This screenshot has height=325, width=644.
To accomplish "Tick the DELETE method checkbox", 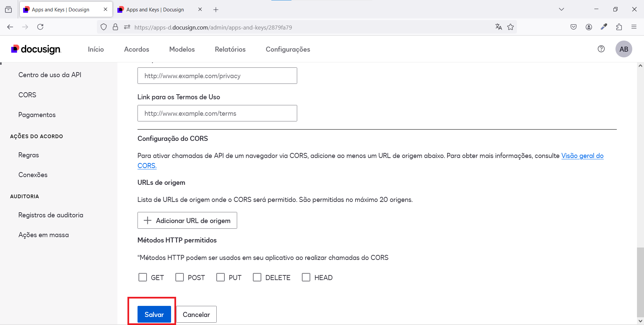I will pyautogui.click(x=257, y=277).
